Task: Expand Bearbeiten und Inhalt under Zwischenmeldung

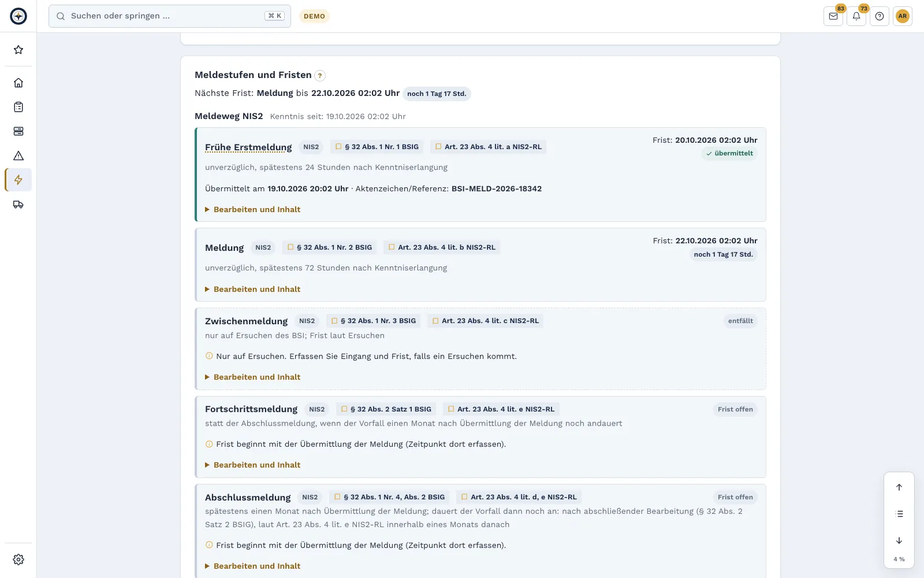Action: [253, 377]
